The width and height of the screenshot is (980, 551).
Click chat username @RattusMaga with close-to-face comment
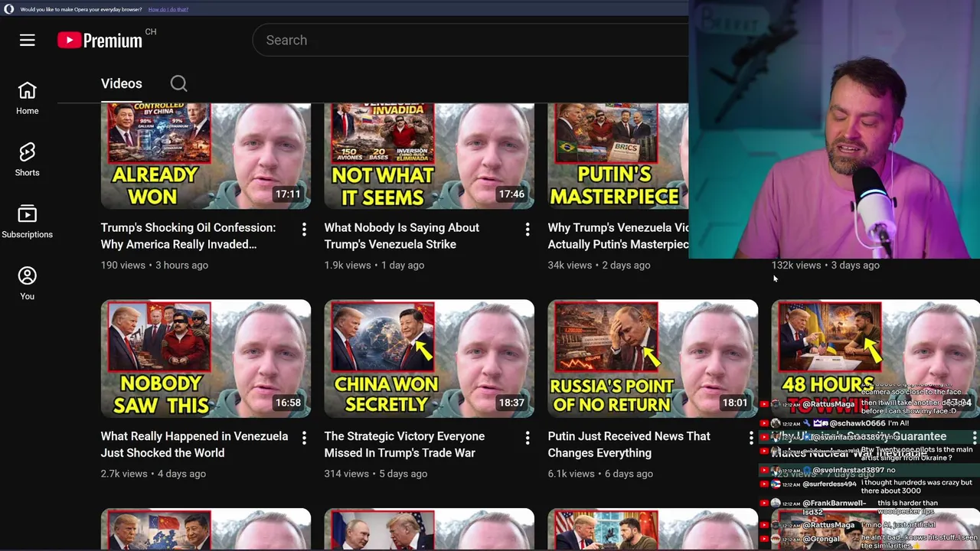coord(828,404)
